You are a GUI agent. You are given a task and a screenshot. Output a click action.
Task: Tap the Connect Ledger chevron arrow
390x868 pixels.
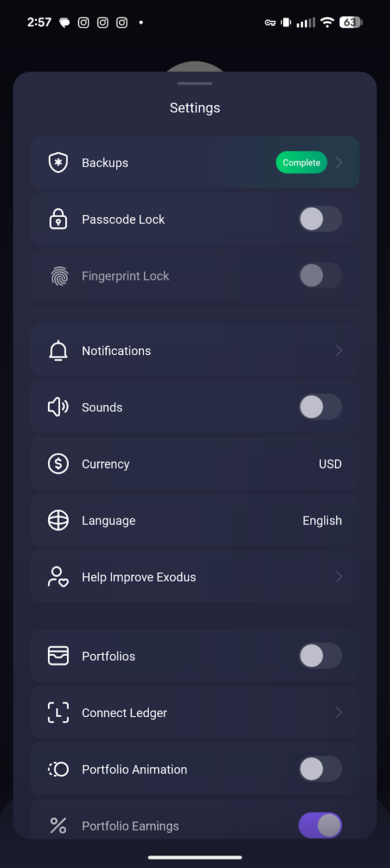click(338, 712)
